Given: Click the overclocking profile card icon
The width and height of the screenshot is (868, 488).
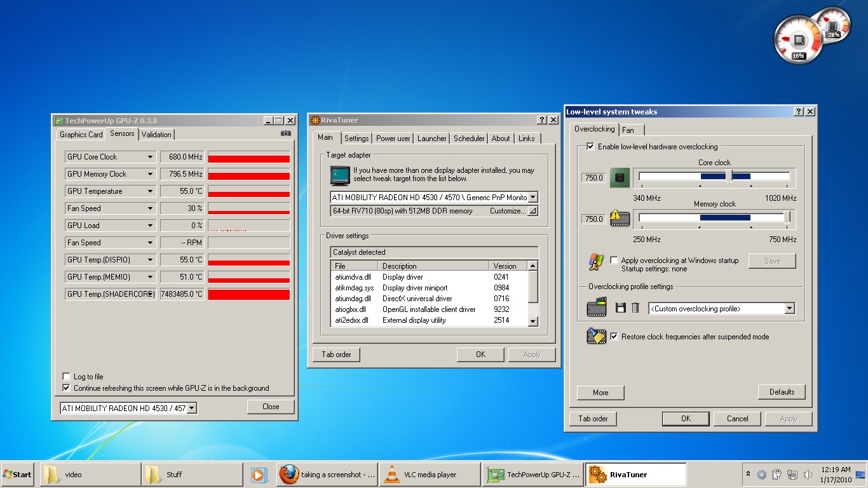Looking at the screenshot, I should (x=596, y=308).
